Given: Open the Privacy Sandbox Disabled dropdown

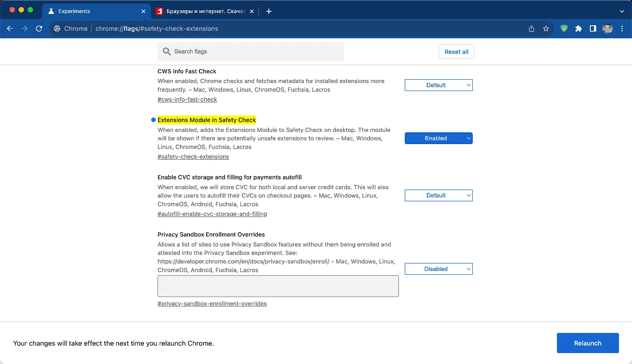Looking at the screenshot, I should (x=439, y=269).
